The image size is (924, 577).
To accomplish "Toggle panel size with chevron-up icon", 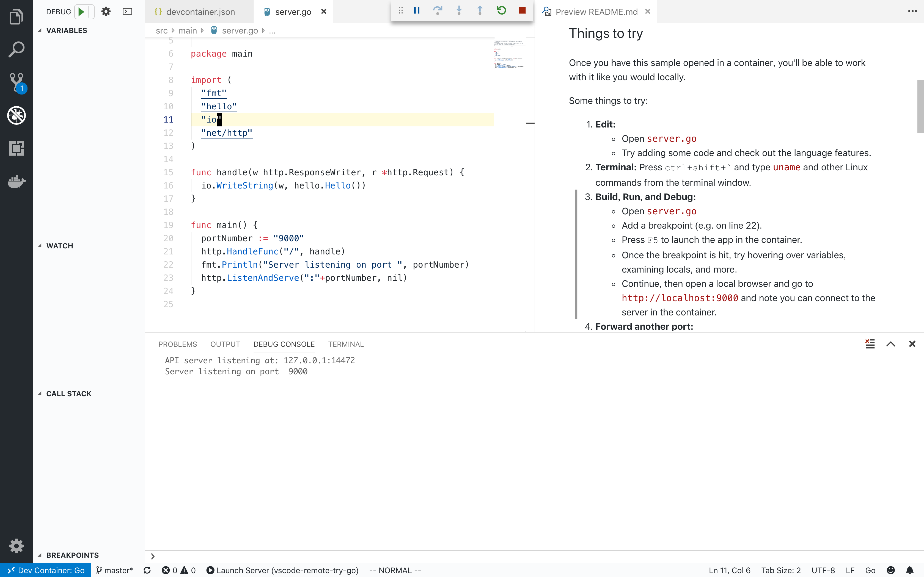I will 891,344.
